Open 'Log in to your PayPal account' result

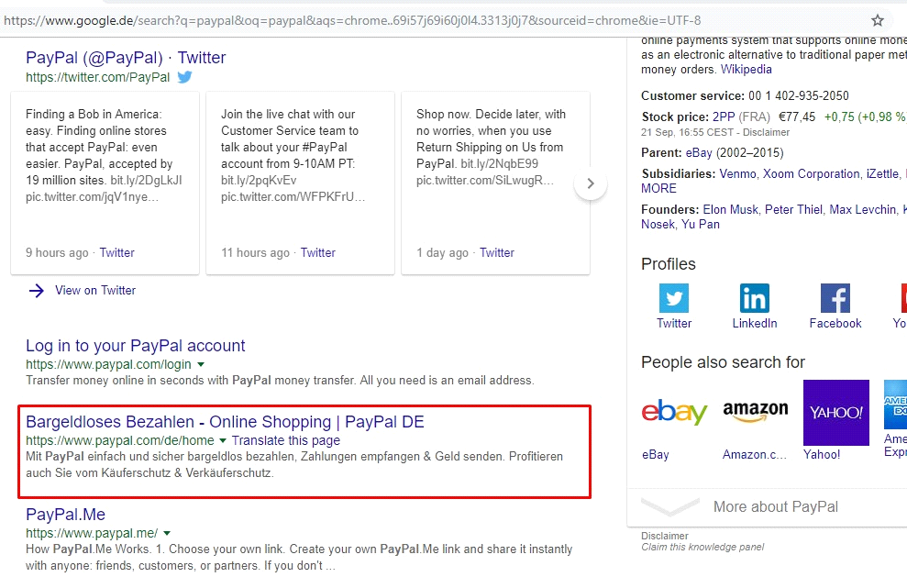coord(135,346)
